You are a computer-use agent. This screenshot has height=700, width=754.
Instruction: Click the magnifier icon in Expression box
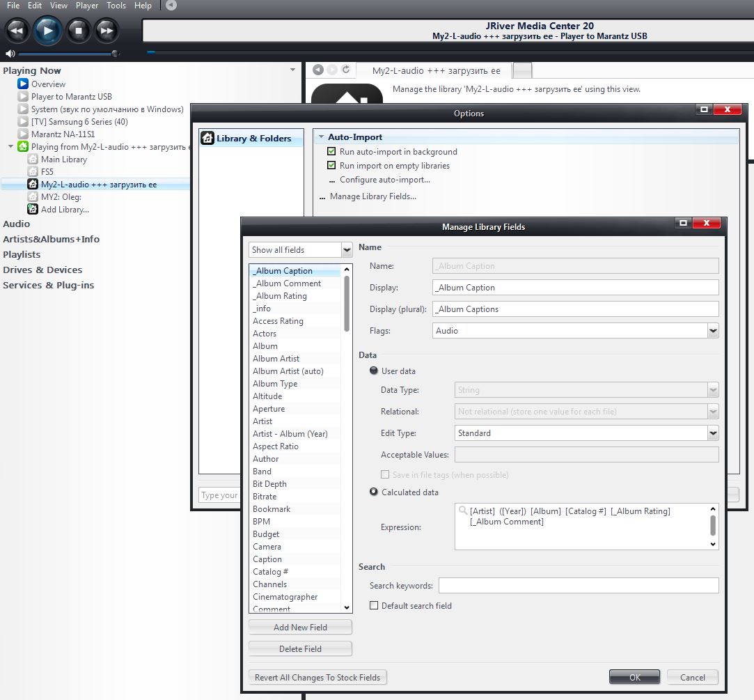tap(462, 511)
